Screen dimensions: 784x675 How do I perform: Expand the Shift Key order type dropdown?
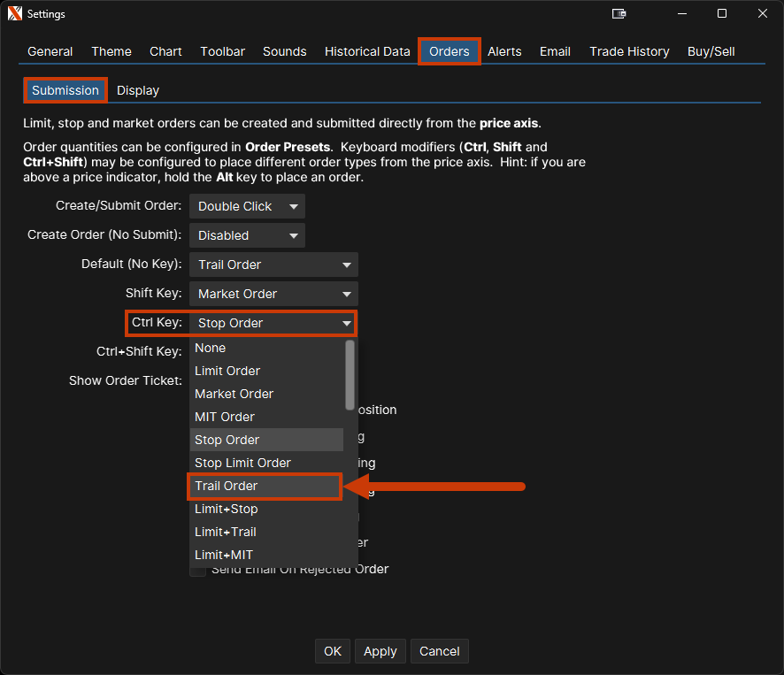click(x=273, y=294)
